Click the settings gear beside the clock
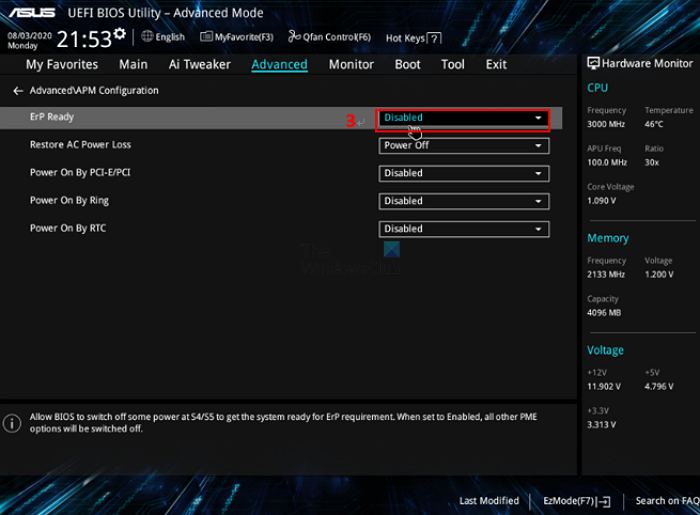Image resolution: width=700 pixels, height=515 pixels. 120,33
